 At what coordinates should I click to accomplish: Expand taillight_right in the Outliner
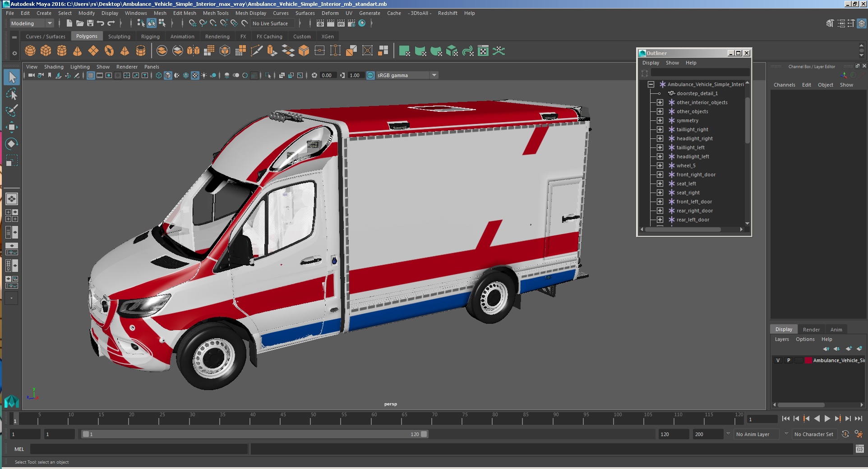point(660,129)
